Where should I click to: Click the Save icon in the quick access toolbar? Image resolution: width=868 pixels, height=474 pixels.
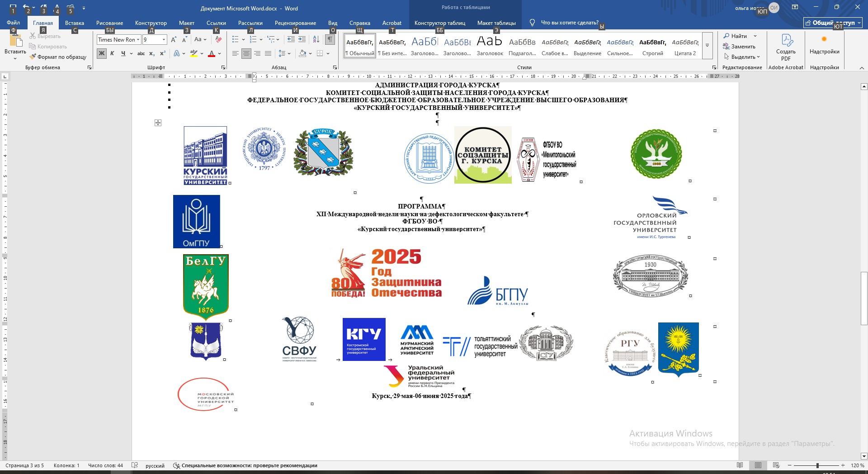pyautogui.click(x=13, y=8)
